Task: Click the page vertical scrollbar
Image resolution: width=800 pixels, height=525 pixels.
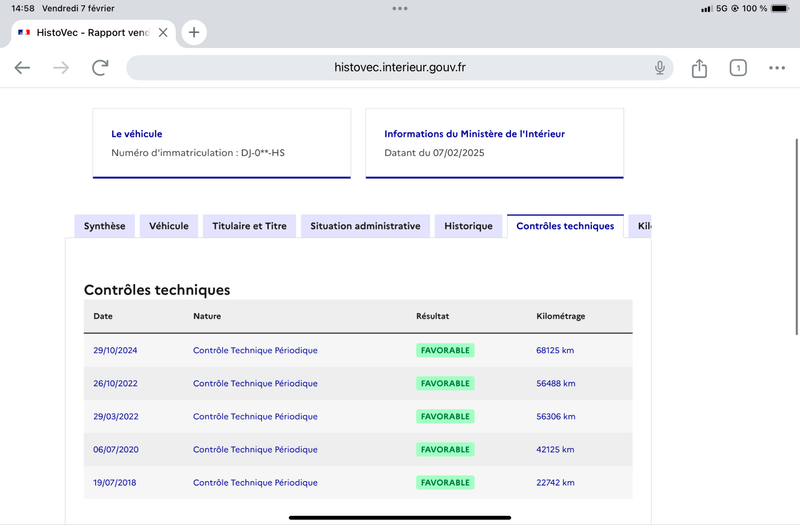Action: pyautogui.click(x=796, y=237)
